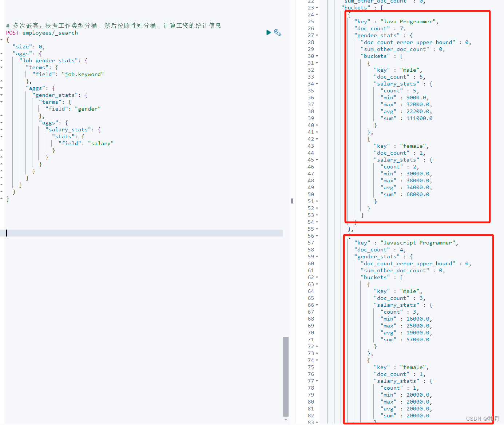Collapse salary_stats fold at line 34

click(317, 84)
